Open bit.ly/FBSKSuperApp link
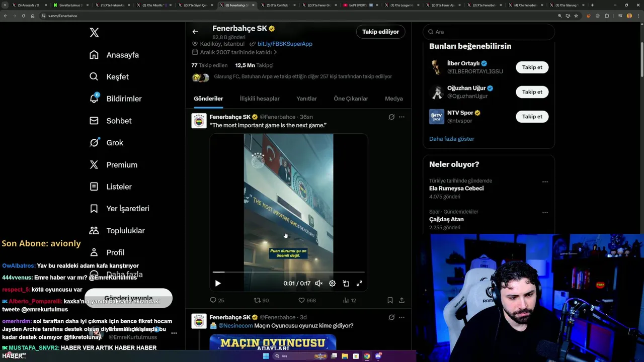 pyautogui.click(x=285, y=44)
